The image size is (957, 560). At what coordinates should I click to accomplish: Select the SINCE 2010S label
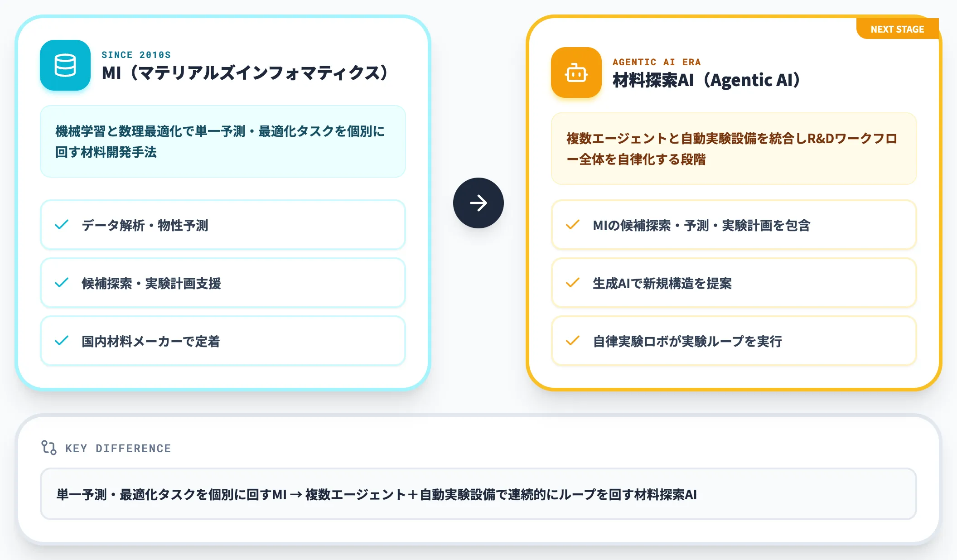[x=136, y=55]
